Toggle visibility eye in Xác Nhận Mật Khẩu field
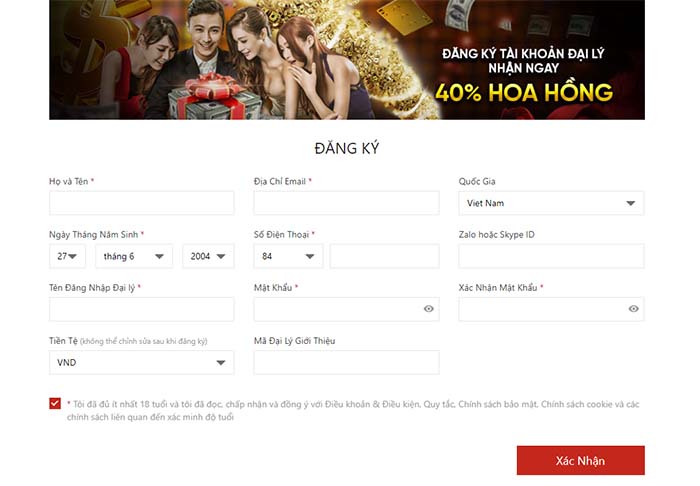The width and height of the screenshot is (700, 486). pos(633,309)
